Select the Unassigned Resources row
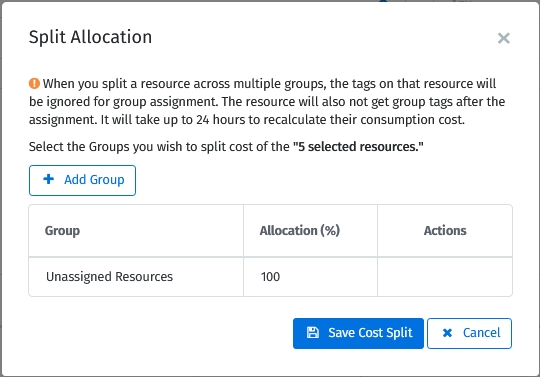 click(x=270, y=277)
